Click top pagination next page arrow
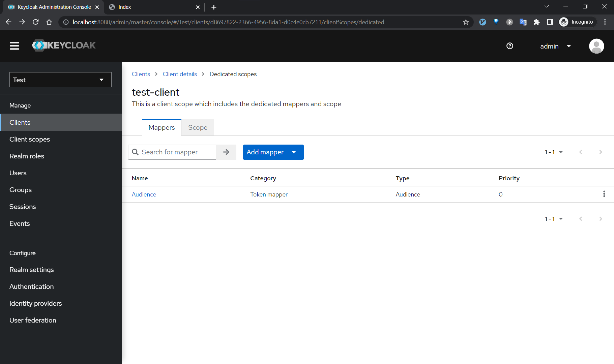The image size is (614, 364). 601,152
